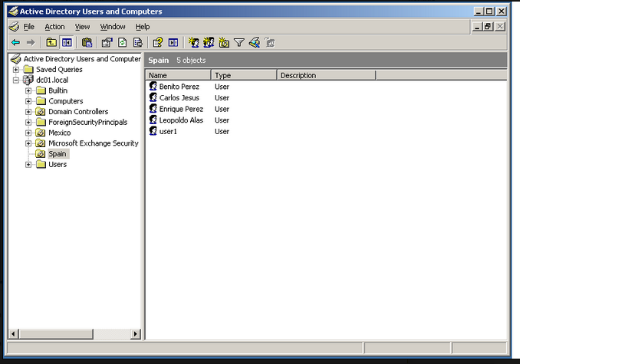Select the Users tree item

[58, 165]
